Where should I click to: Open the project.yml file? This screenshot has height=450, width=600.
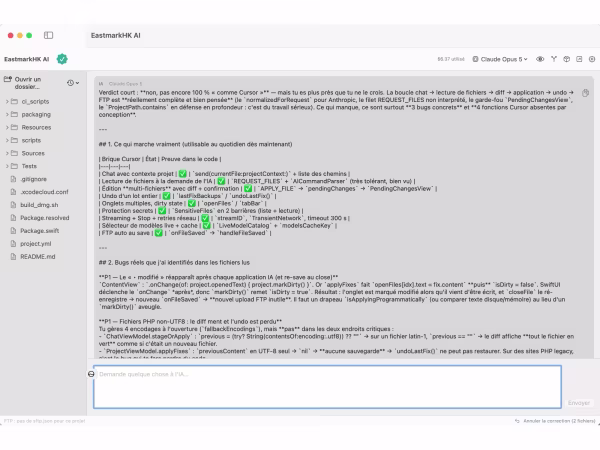coord(36,244)
